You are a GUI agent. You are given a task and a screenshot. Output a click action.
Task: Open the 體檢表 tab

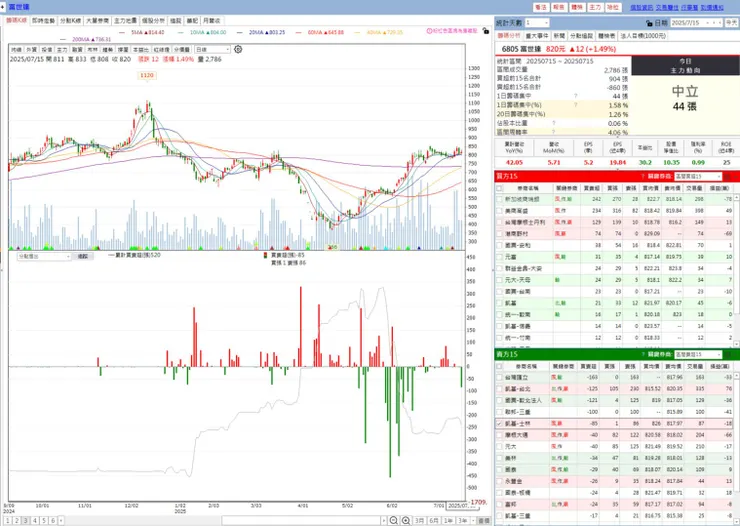pyautogui.click(x=606, y=36)
